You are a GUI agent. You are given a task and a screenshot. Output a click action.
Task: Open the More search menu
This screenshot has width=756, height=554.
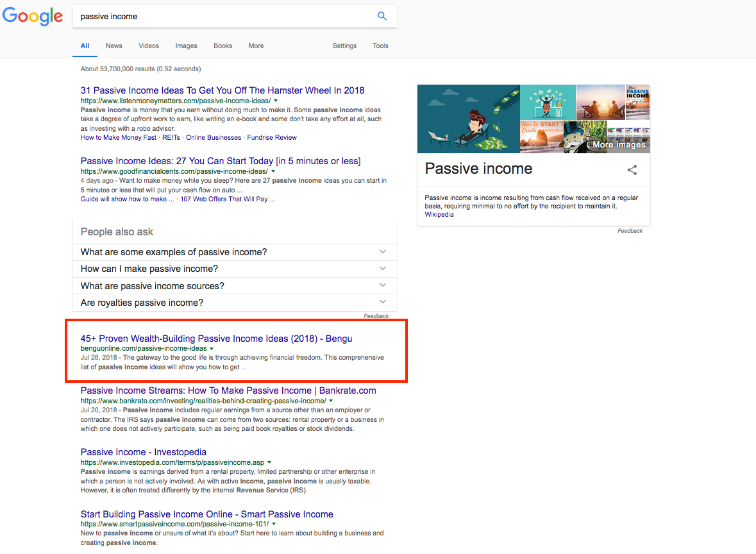[x=256, y=46]
